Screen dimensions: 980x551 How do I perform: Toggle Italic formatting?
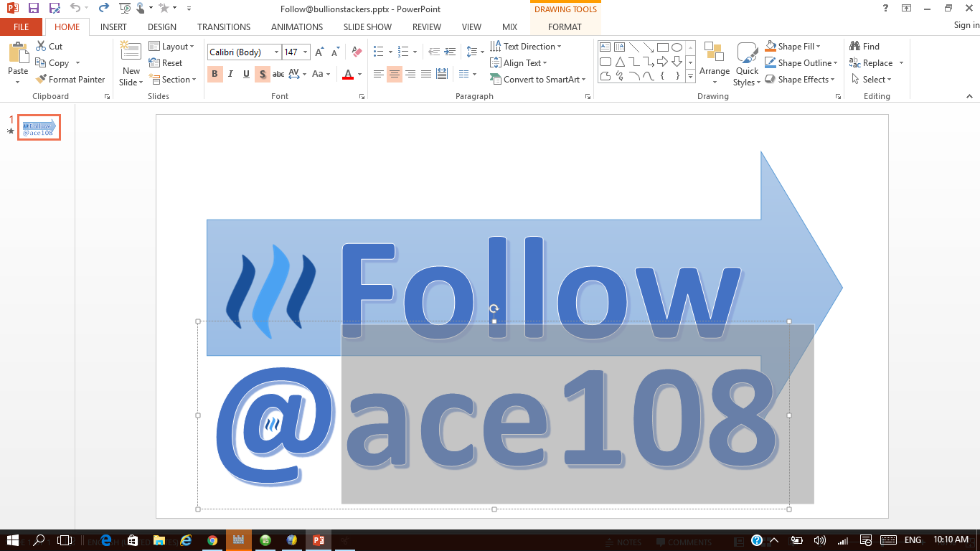[x=230, y=74]
